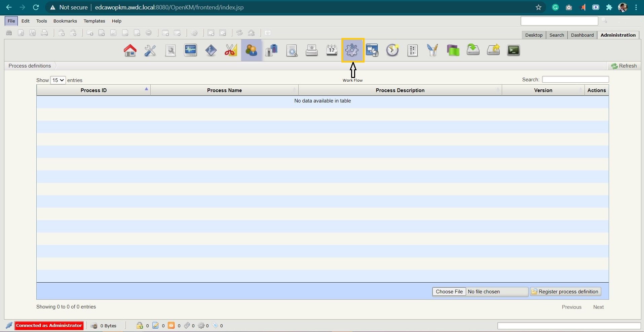The height and width of the screenshot is (332, 644).
Task: Open the Tools menu
Action: pyautogui.click(x=41, y=21)
